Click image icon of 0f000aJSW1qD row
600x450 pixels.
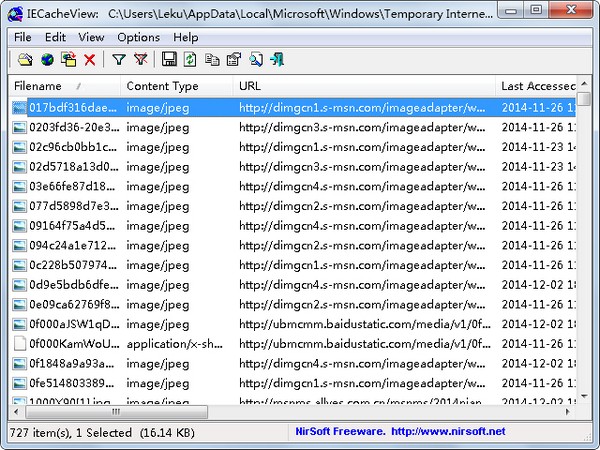19,324
